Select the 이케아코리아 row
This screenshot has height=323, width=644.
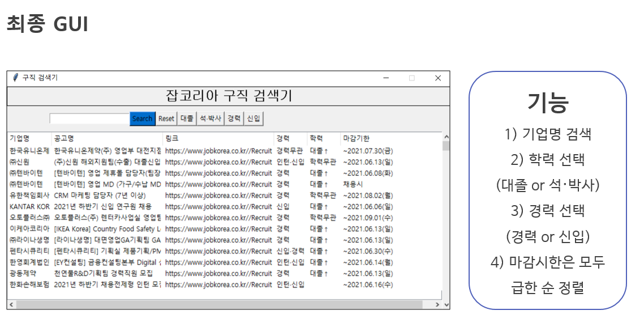point(224,229)
